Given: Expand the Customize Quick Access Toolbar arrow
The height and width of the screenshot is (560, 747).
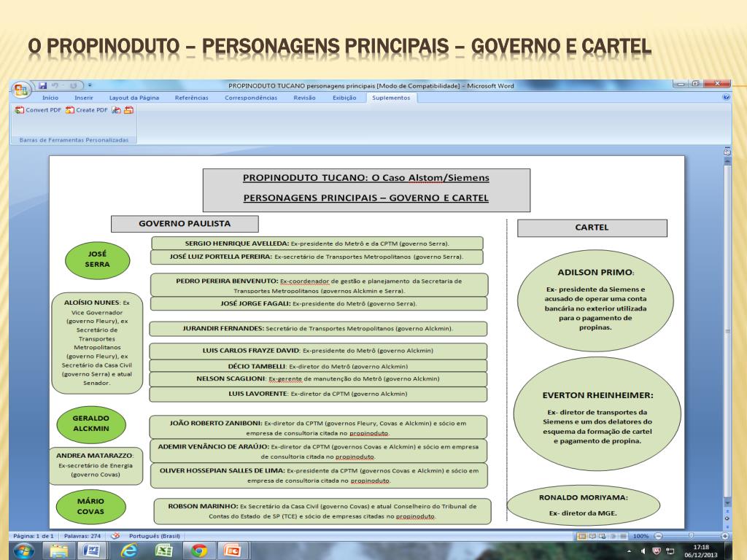Looking at the screenshot, I should click(x=90, y=86).
